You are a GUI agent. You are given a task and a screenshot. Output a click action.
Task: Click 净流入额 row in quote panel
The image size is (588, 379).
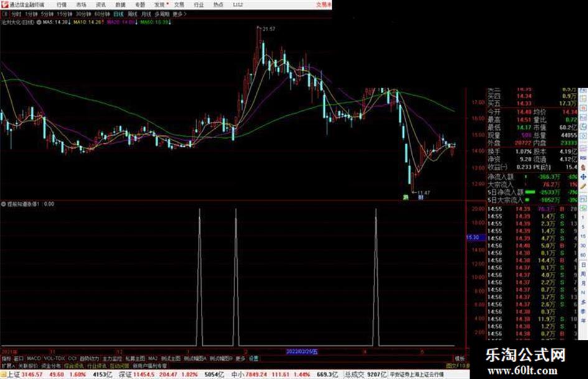pos(532,177)
